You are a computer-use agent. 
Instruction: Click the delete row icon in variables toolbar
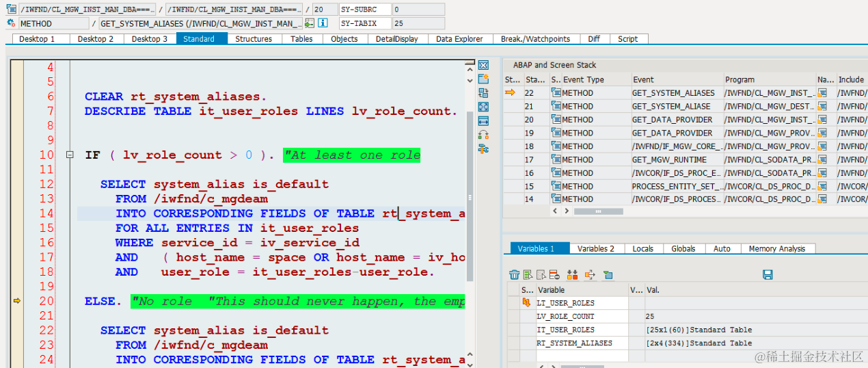click(x=554, y=275)
